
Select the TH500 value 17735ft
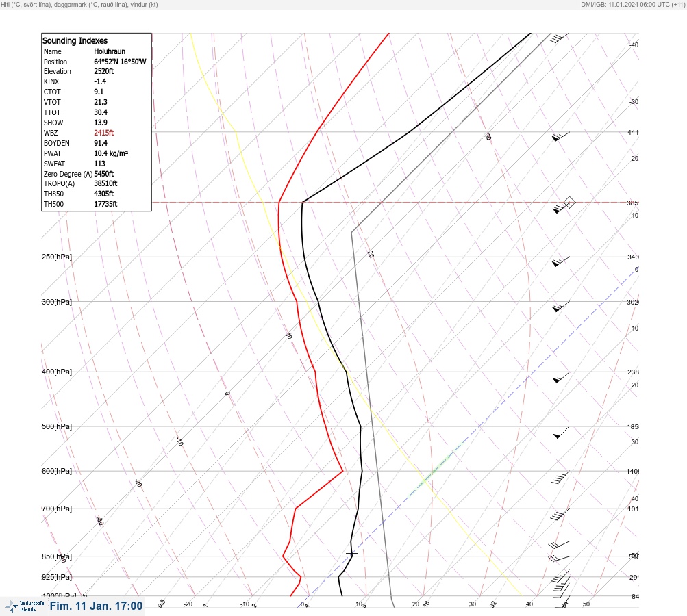tap(105, 204)
